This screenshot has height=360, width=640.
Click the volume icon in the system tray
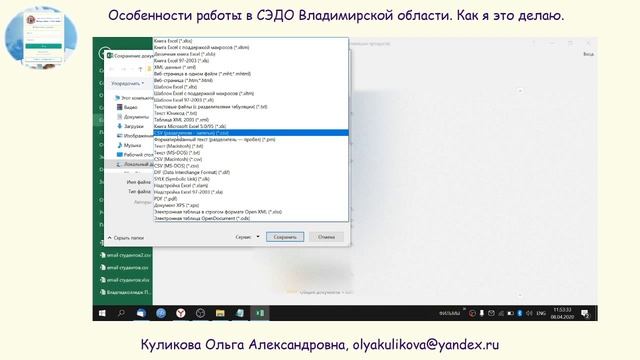click(x=529, y=313)
